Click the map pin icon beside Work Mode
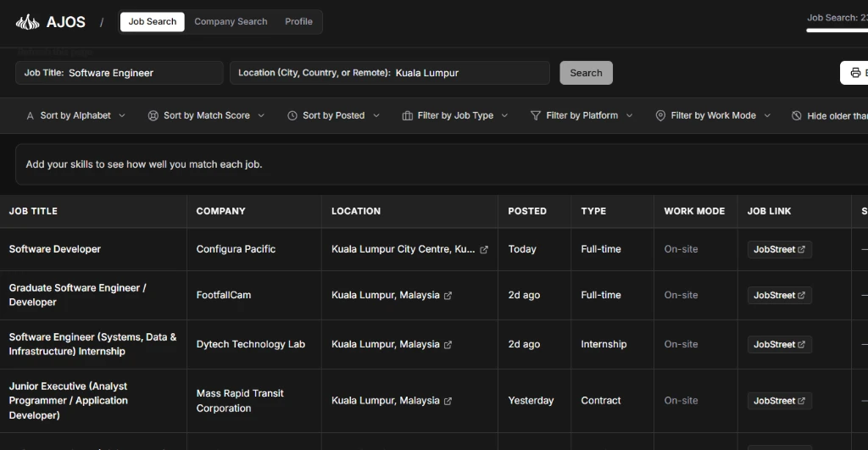 point(660,116)
